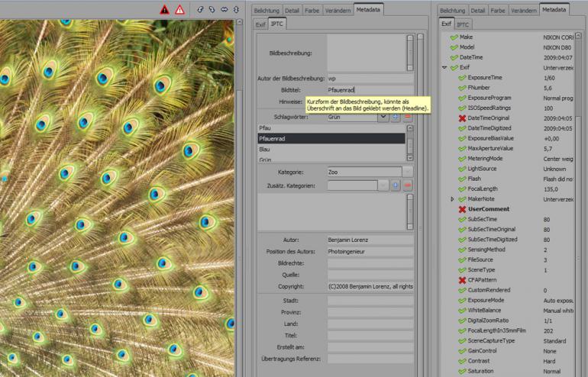Remove keyword with Schlagwörter minus icon
The width and height of the screenshot is (588, 377).
click(408, 117)
